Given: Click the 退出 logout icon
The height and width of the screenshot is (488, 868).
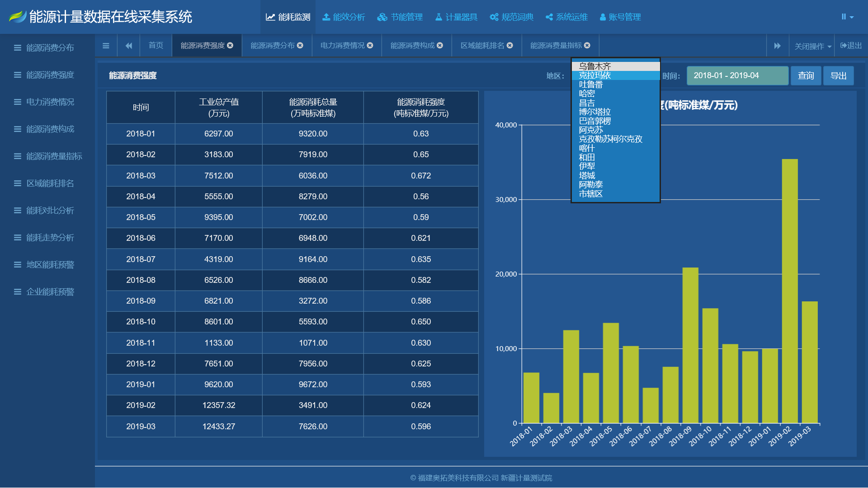Looking at the screenshot, I should (x=844, y=46).
